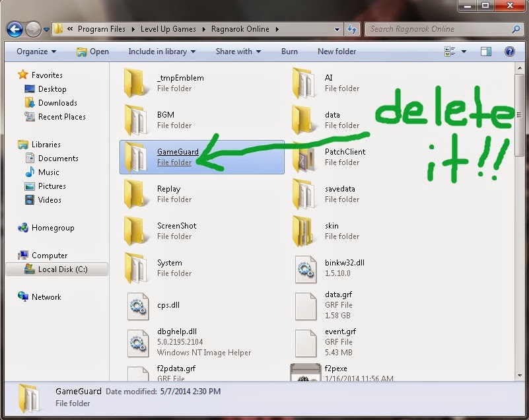
Task: Select Local Disk (C:)
Action: click(x=57, y=269)
